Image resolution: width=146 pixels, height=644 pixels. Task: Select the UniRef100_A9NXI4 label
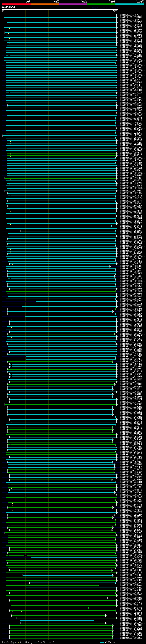tap(131, 40)
